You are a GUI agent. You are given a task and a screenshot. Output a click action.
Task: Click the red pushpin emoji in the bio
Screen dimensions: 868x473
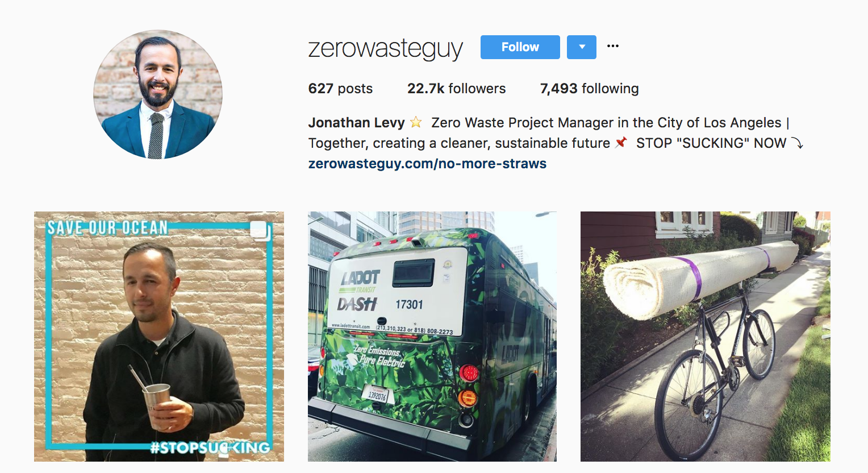(x=621, y=143)
